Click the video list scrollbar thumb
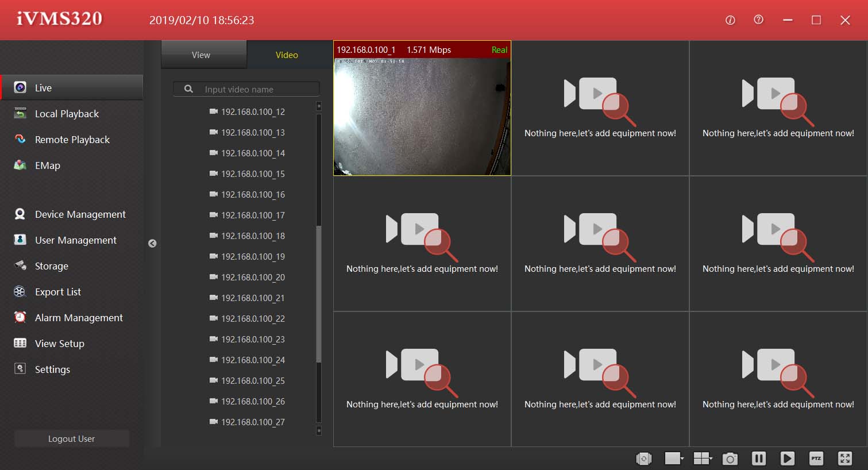The image size is (868, 470). tap(319, 293)
